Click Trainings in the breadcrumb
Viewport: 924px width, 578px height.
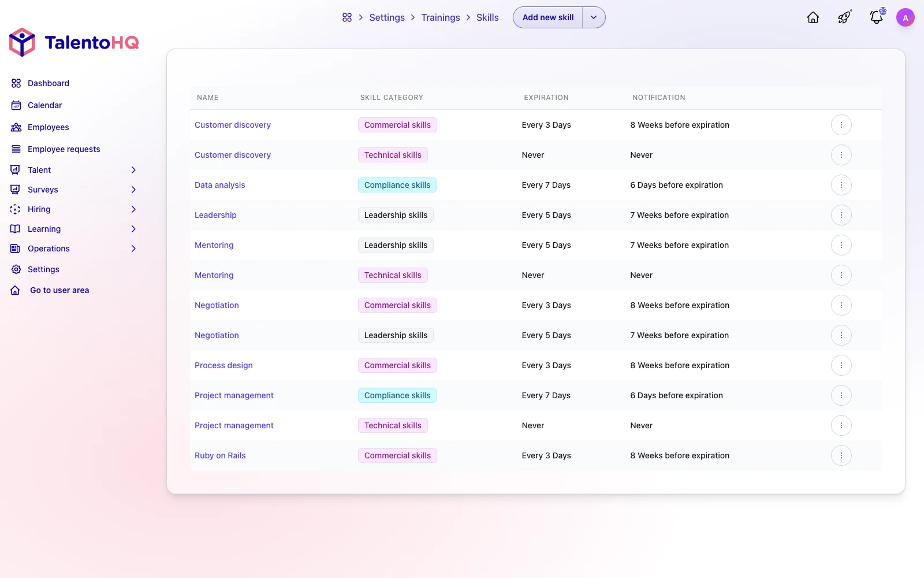441,17
